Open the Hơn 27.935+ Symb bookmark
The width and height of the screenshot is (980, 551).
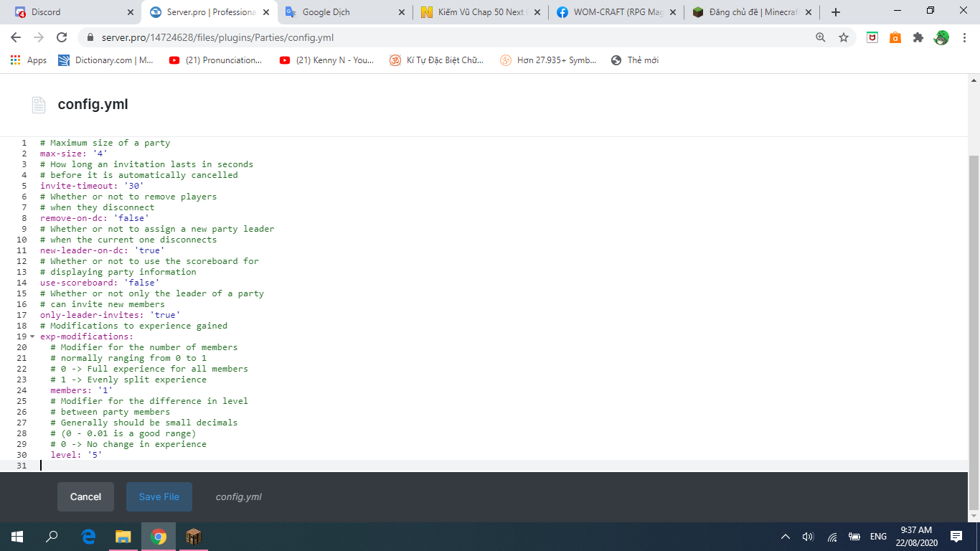tap(549, 60)
